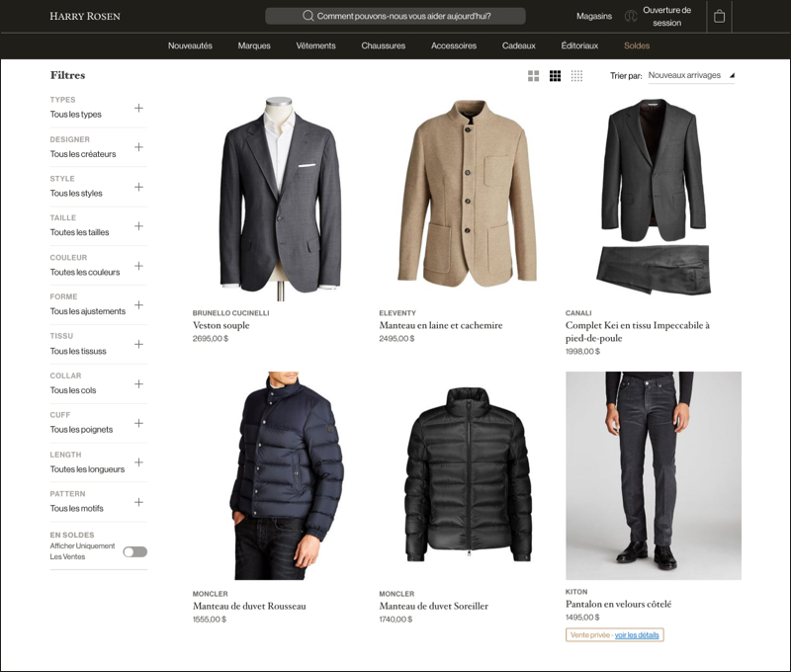
Task: Expand the Types filter
Action: 138,108
